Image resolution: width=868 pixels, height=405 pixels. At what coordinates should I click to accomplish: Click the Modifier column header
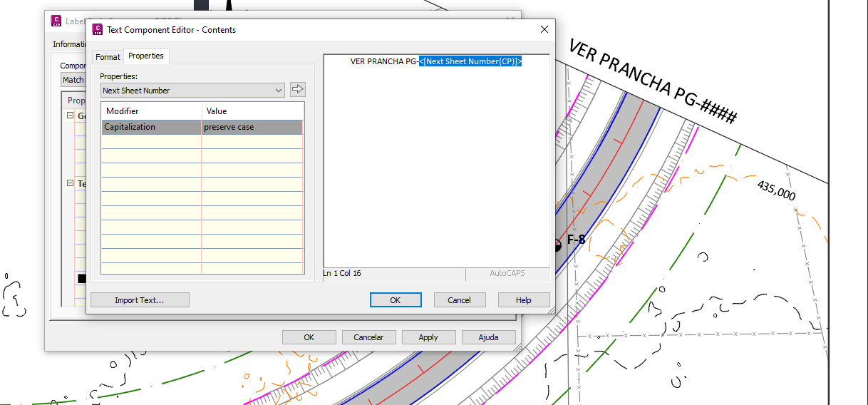pyautogui.click(x=152, y=111)
